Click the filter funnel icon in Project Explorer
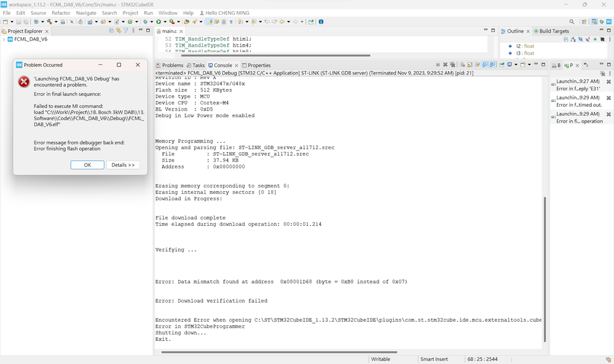 (x=126, y=31)
